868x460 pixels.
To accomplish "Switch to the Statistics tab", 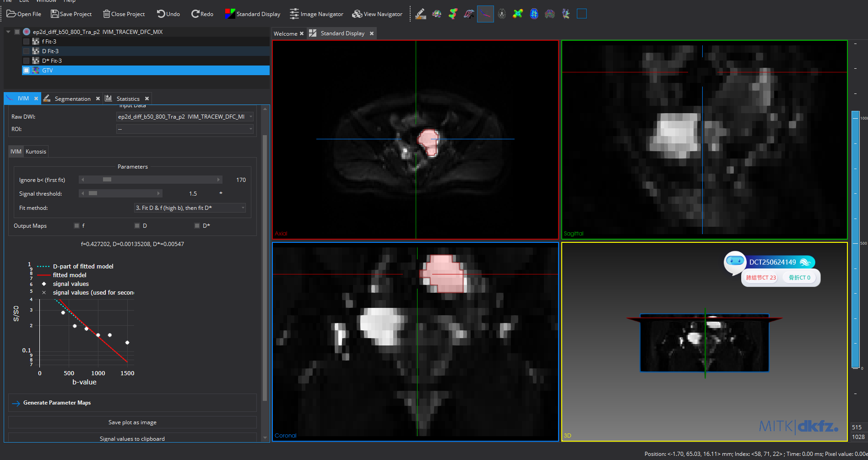I will point(127,99).
